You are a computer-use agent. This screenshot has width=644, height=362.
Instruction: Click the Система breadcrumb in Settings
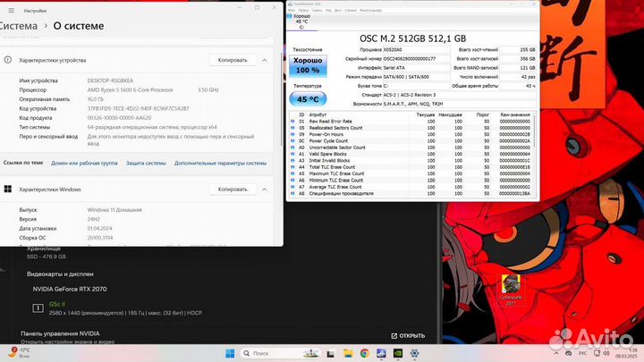point(18,26)
